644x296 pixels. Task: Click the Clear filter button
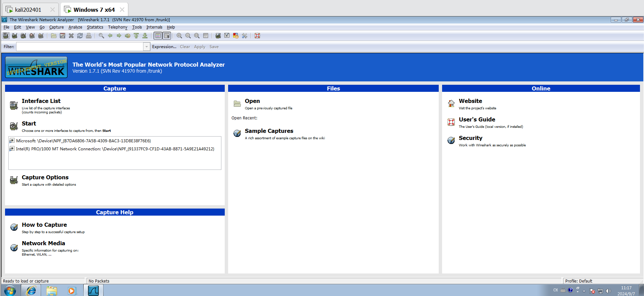click(185, 47)
